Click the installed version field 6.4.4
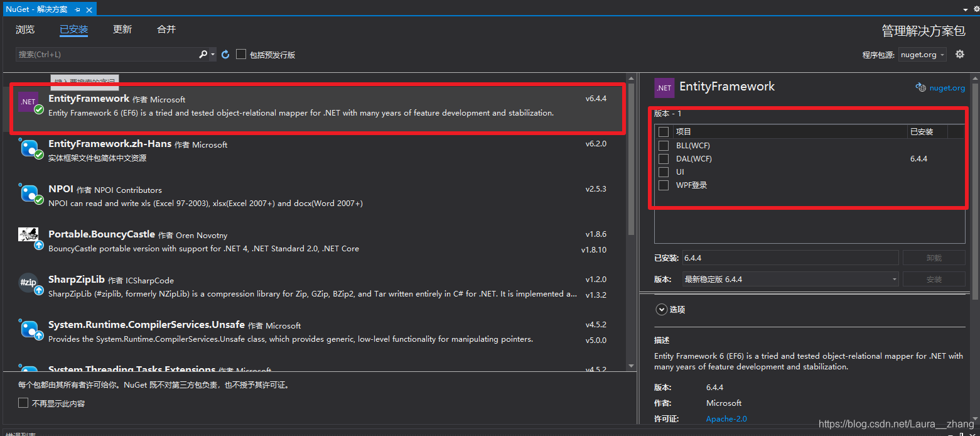980x436 pixels. [790, 258]
